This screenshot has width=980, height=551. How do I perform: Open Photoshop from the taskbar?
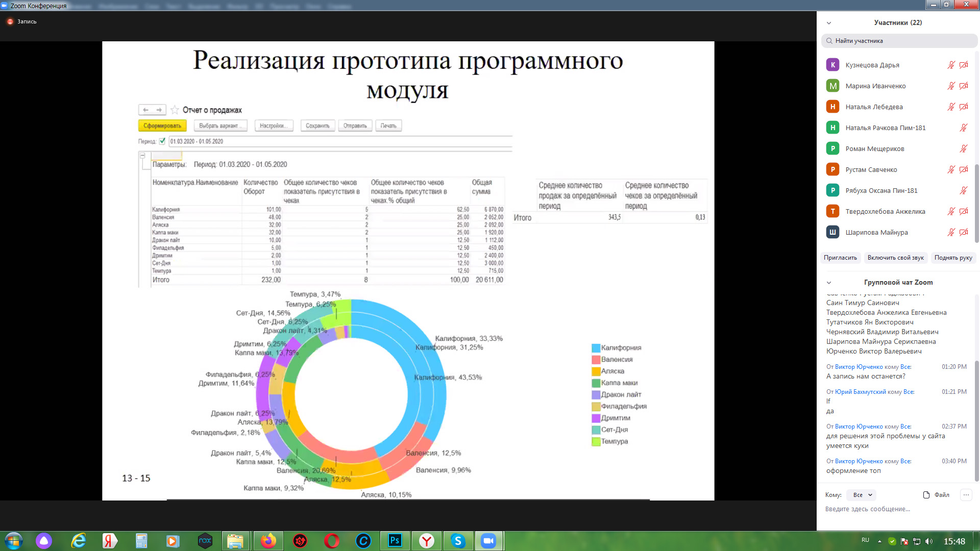(395, 541)
